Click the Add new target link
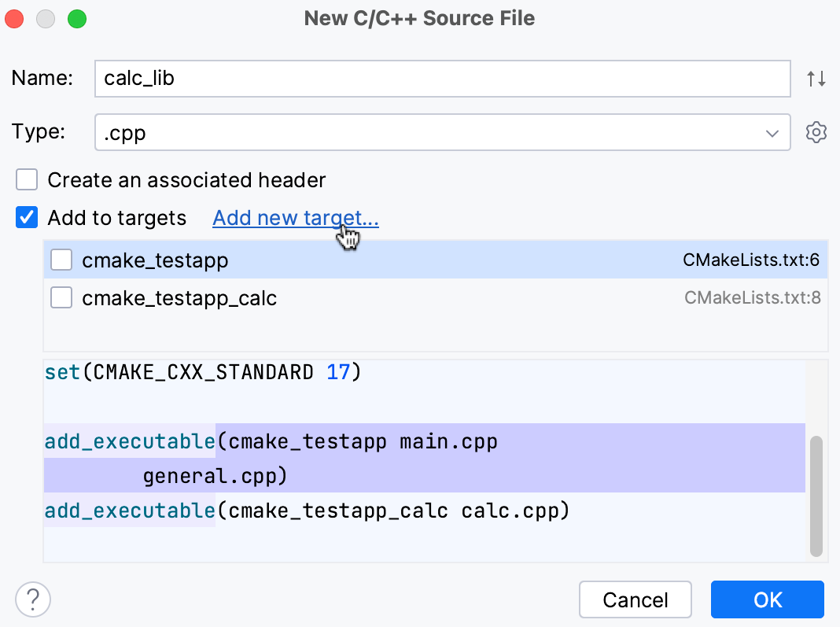 pyautogui.click(x=296, y=218)
